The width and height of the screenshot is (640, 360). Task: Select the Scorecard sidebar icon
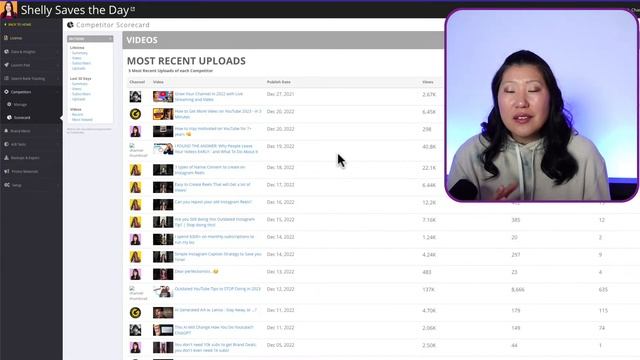click(9, 118)
